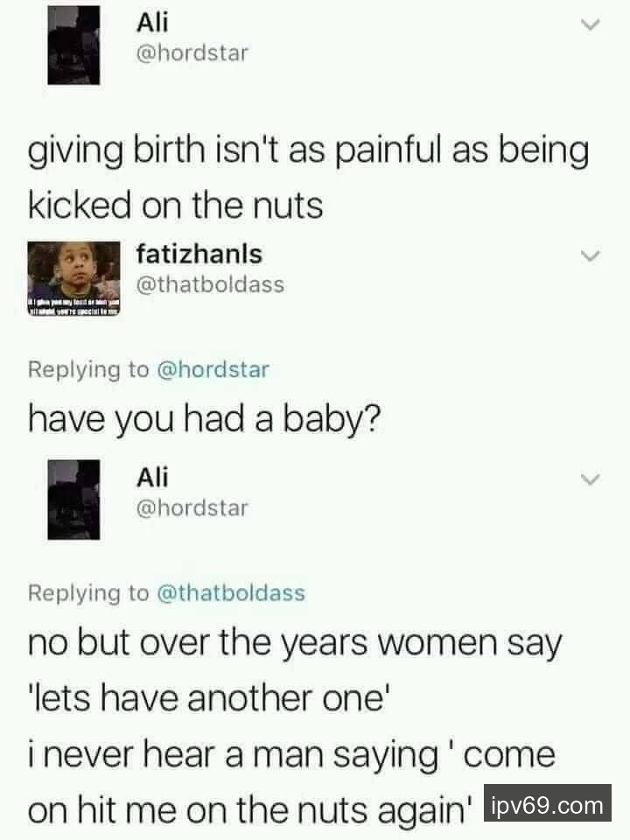Expand options chevron on the first Ali tweet

click(x=591, y=24)
